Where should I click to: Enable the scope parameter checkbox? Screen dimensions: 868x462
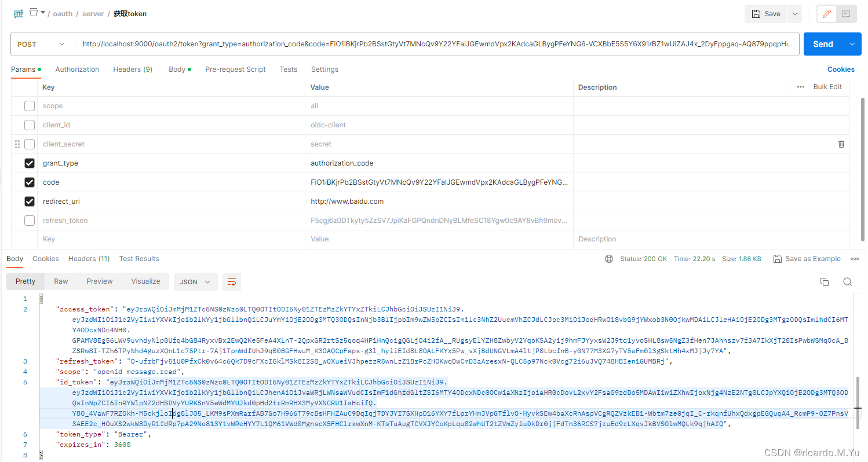tap(29, 106)
